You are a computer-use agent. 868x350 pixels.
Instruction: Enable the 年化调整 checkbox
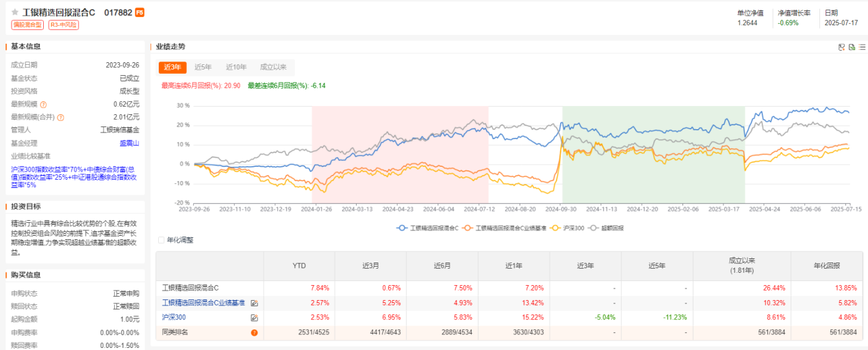click(162, 241)
